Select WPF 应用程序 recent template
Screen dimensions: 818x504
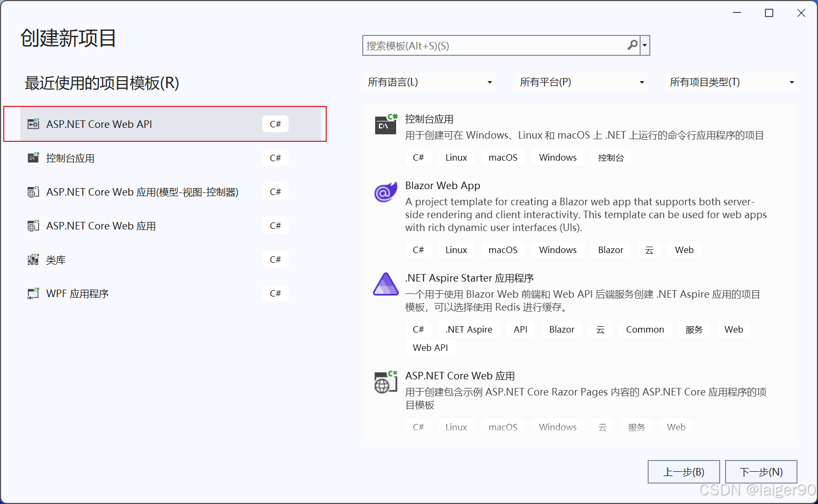[170, 293]
